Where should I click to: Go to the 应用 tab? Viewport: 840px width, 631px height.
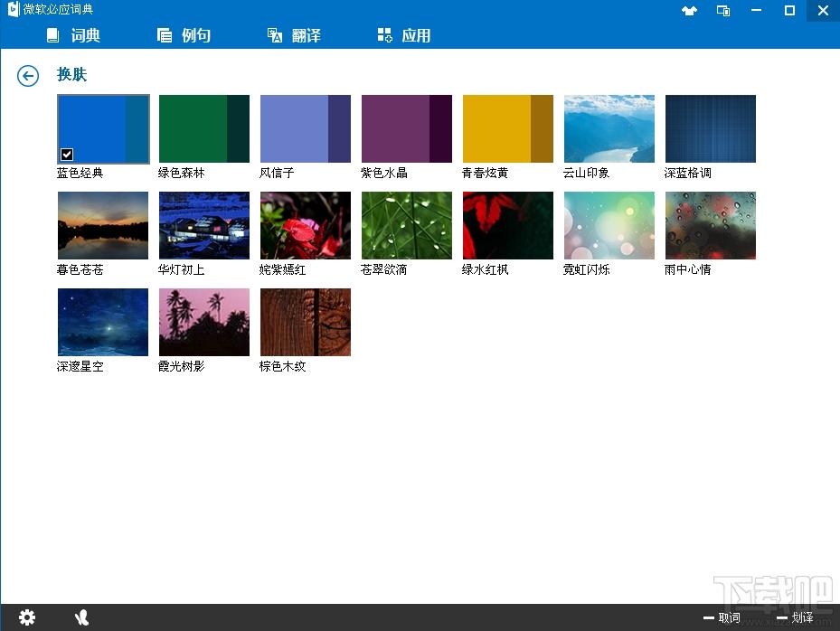403,36
